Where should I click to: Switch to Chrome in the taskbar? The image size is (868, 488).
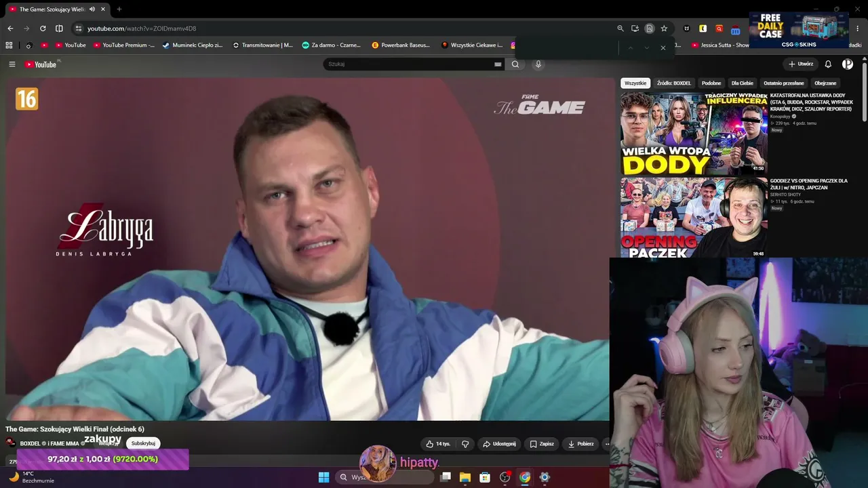[525, 477]
